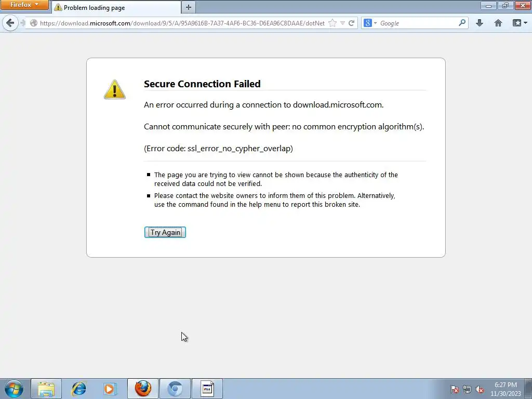Open the clock showing 6:27 PM
The image size is (532, 399).
click(506, 389)
